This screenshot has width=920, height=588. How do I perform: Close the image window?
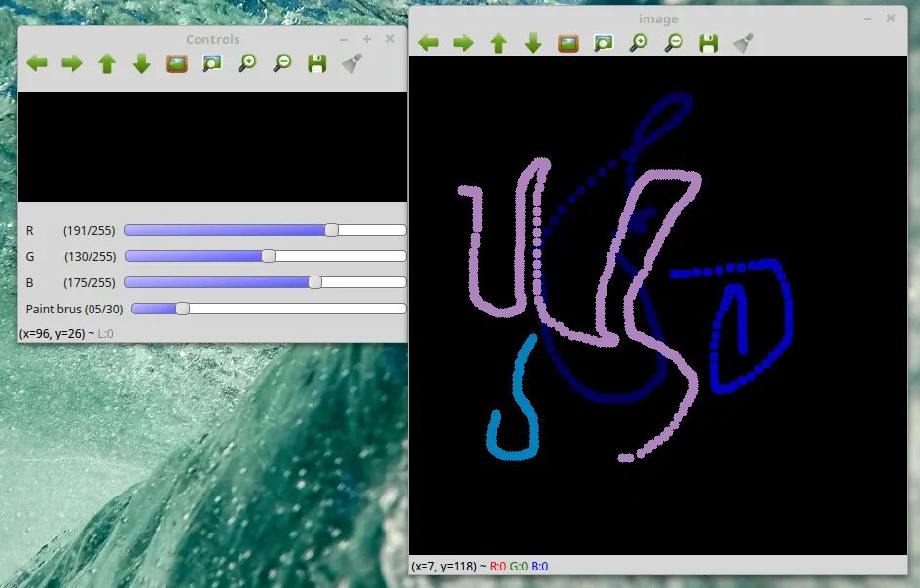tap(891, 18)
